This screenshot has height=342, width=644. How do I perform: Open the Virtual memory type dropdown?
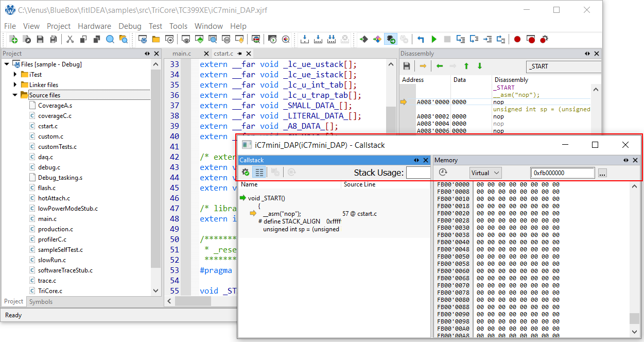tap(485, 173)
